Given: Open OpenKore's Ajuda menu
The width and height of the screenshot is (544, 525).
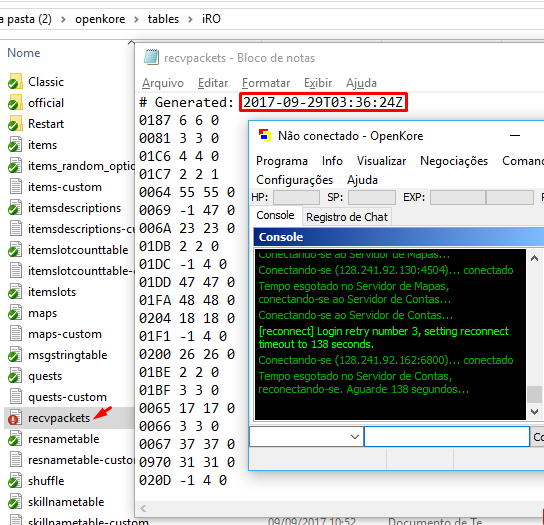Looking at the screenshot, I should pos(362,180).
